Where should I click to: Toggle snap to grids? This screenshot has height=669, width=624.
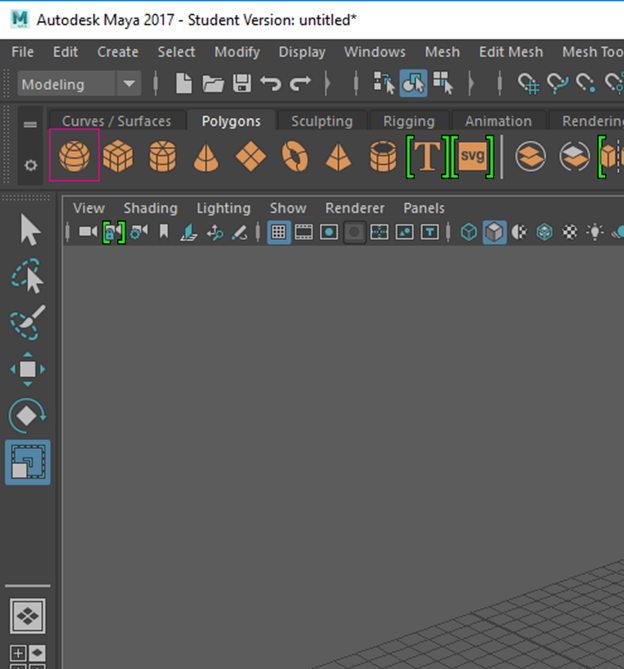tap(528, 83)
